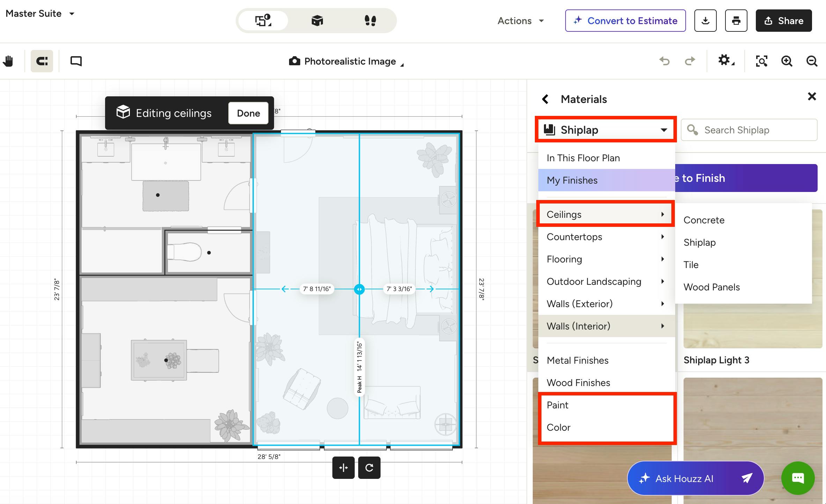The width and height of the screenshot is (826, 504).
Task: Undo the last action
Action: pos(664,61)
